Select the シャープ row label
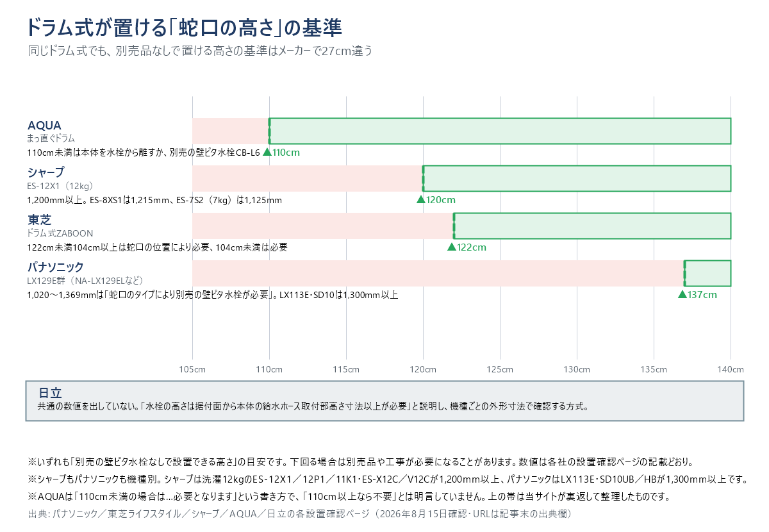The image size is (769, 532). 45,172
